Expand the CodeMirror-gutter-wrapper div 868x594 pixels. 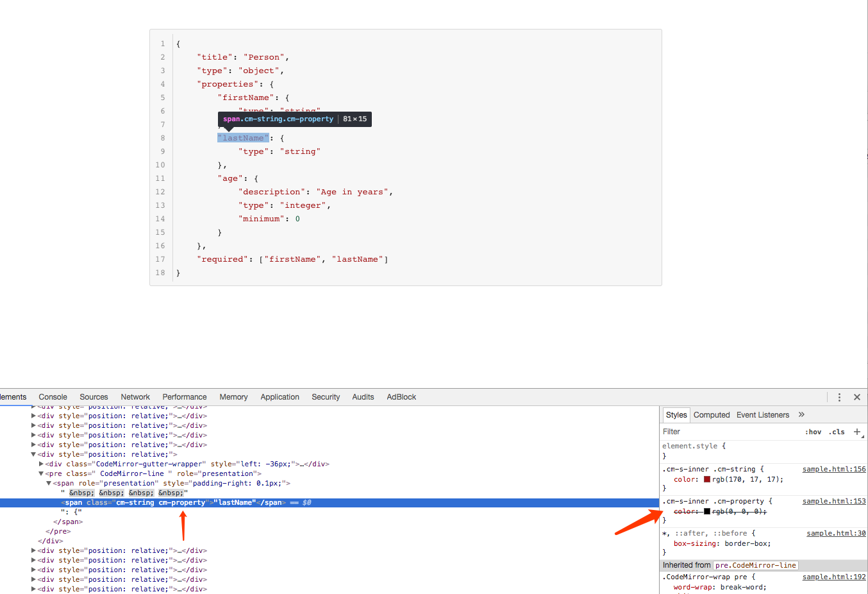pos(41,464)
